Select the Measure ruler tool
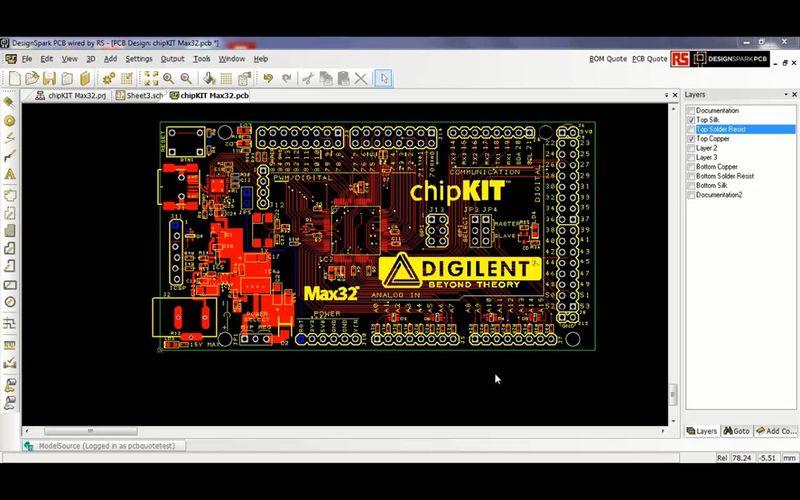This screenshot has width=800, height=500. (x=9, y=345)
